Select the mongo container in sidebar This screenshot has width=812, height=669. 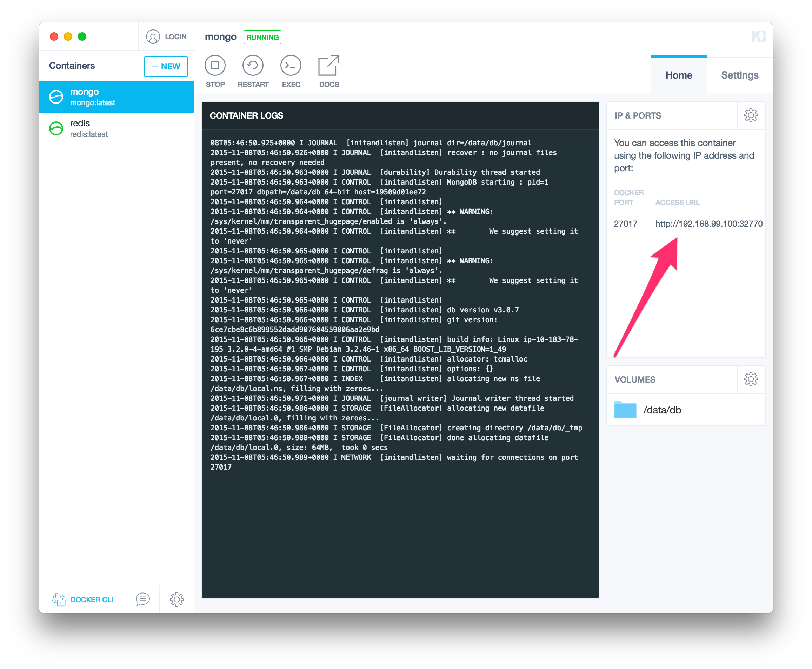(117, 97)
